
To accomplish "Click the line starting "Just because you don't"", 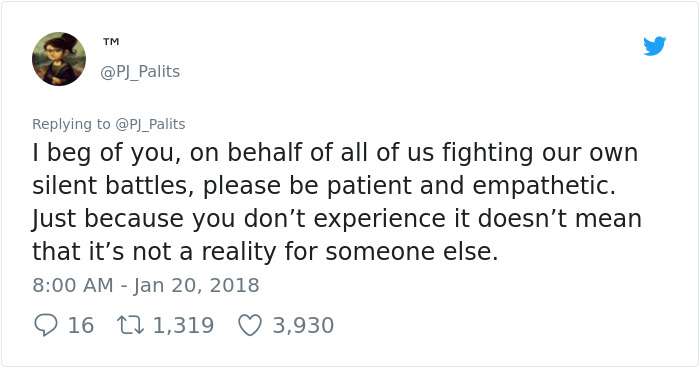I will click(337, 219).
